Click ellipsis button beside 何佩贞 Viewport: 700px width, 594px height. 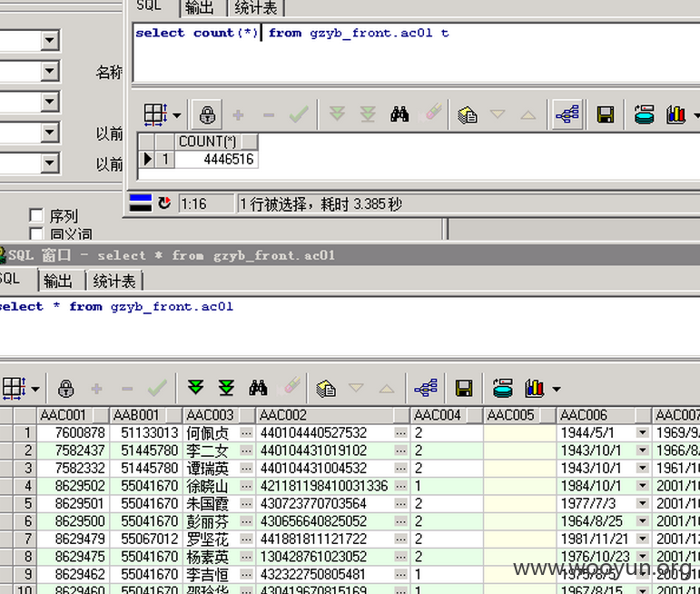[x=246, y=432]
